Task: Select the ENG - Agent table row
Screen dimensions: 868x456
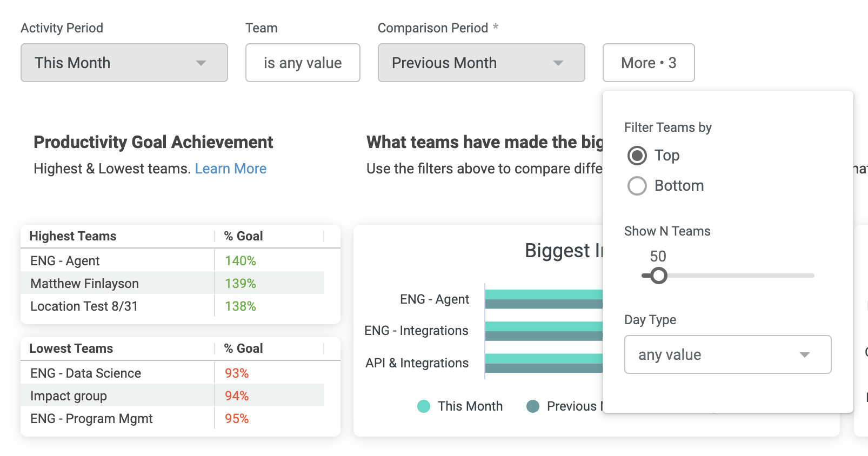Action: [x=172, y=260]
